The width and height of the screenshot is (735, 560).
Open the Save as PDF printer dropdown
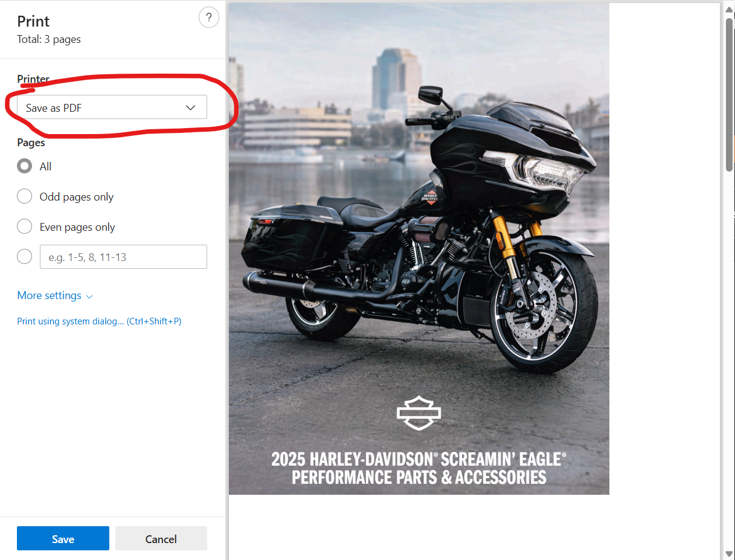pyautogui.click(x=112, y=108)
